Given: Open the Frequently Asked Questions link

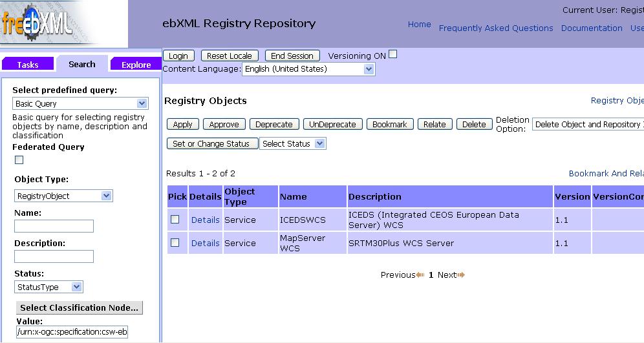Looking at the screenshot, I should click(x=496, y=28).
